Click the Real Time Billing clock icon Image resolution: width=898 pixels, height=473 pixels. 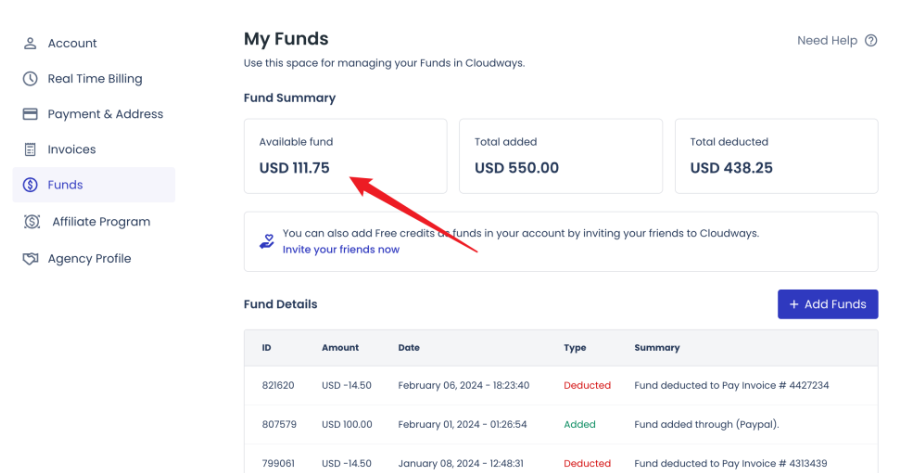coord(30,79)
